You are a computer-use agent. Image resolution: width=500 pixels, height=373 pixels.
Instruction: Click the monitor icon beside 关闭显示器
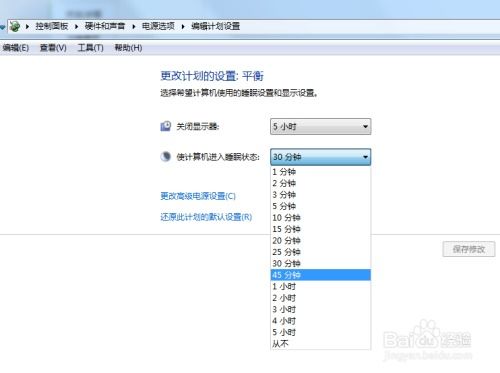[x=166, y=126]
